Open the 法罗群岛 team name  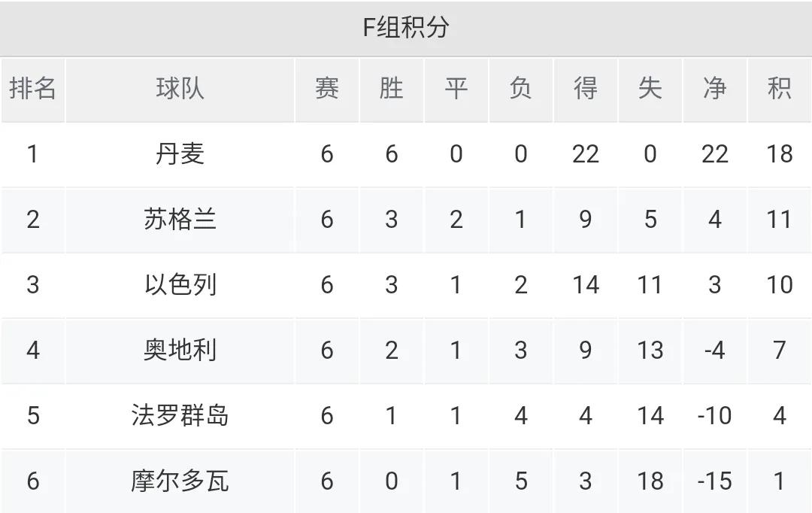[180, 415]
